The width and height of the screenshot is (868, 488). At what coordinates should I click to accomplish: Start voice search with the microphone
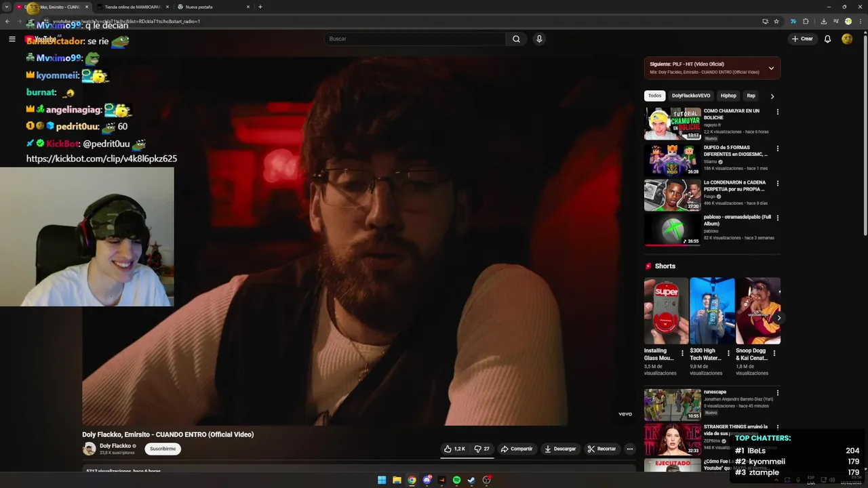tap(539, 39)
